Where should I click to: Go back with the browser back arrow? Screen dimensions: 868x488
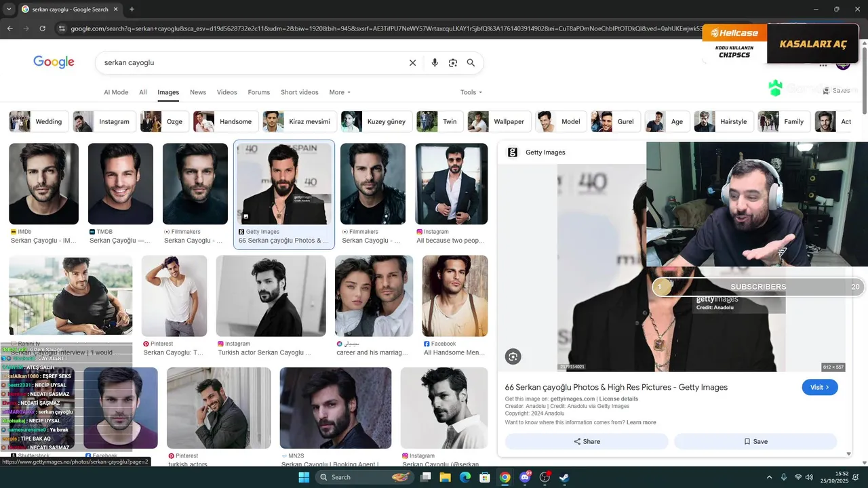[x=9, y=28]
